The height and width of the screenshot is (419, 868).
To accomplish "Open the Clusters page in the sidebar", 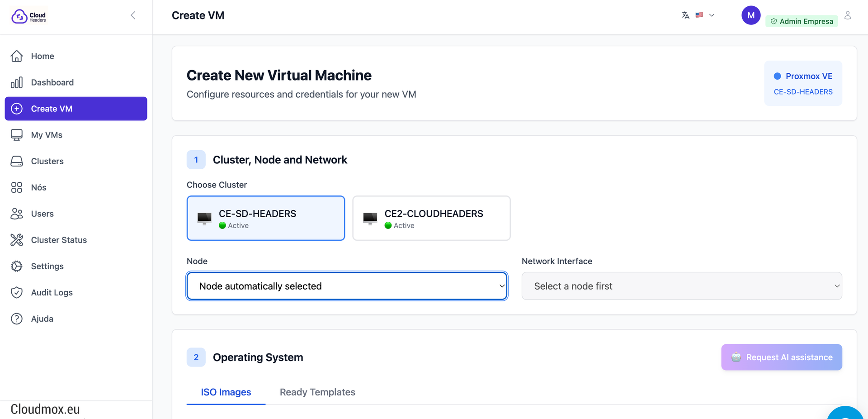I will 47,161.
